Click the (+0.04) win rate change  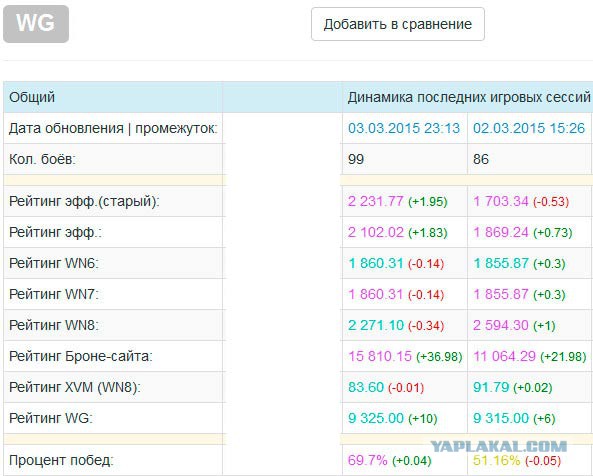point(411,460)
